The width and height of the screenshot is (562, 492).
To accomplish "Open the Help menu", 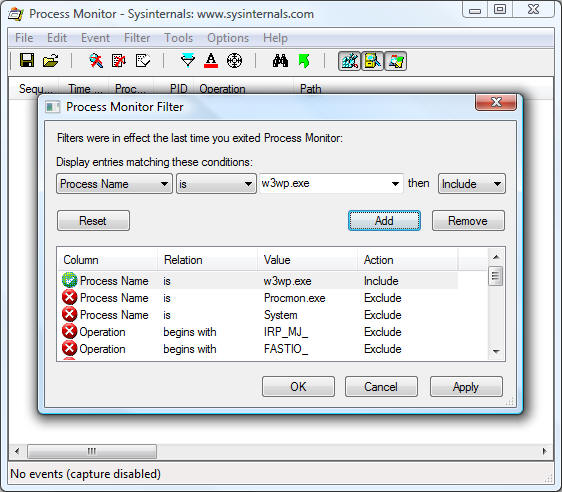I will coord(275,38).
